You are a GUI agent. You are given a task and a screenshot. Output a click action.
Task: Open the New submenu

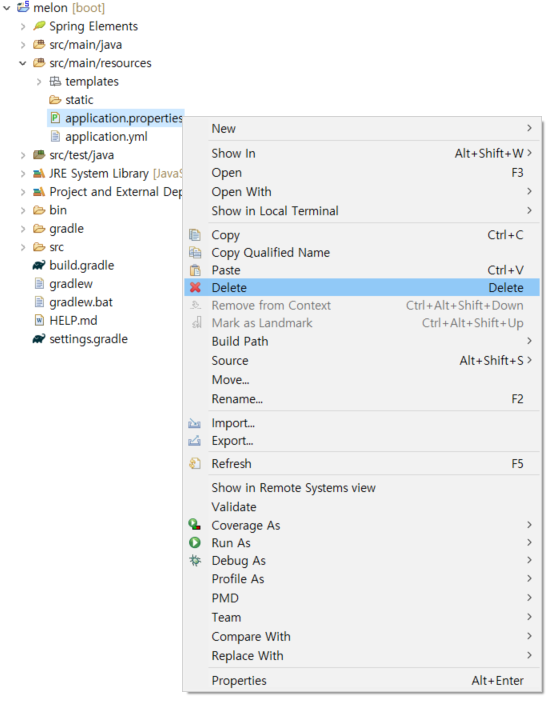pyautogui.click(x=362, y=128)
